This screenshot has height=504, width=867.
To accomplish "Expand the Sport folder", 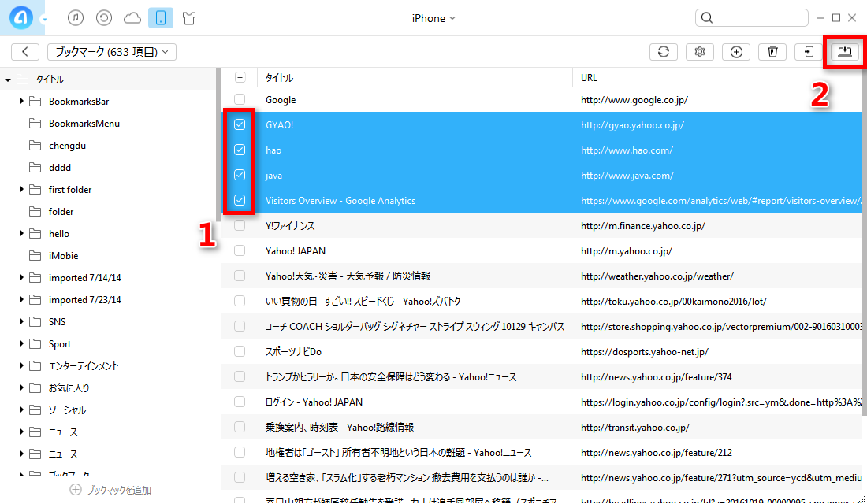I will point(21,343).
